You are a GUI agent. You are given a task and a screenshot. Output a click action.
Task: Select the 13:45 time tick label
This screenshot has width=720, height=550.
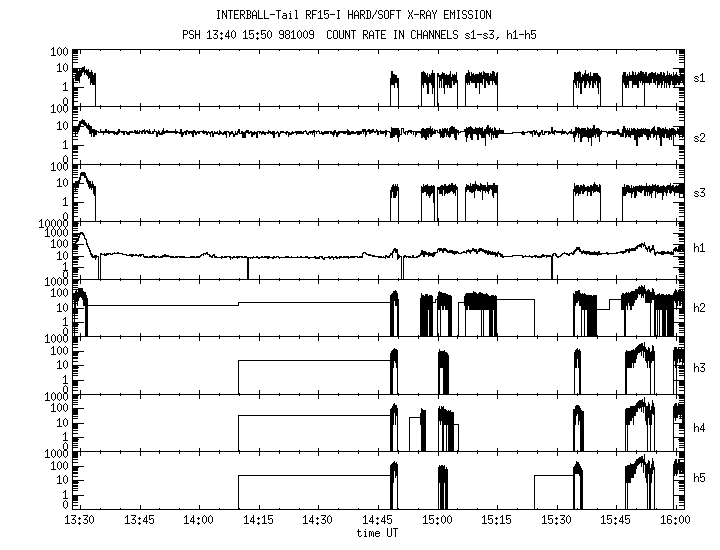[x=139, y=520]
